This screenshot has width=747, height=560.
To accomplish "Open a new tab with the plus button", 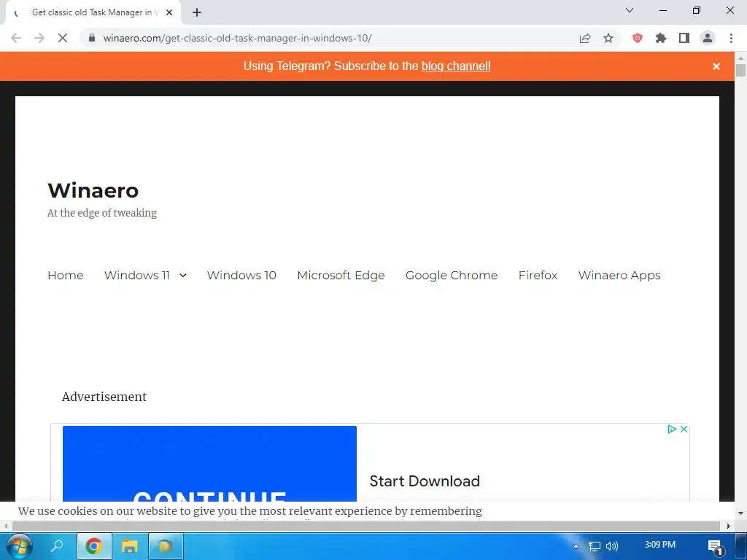I will tap(197, 12).
